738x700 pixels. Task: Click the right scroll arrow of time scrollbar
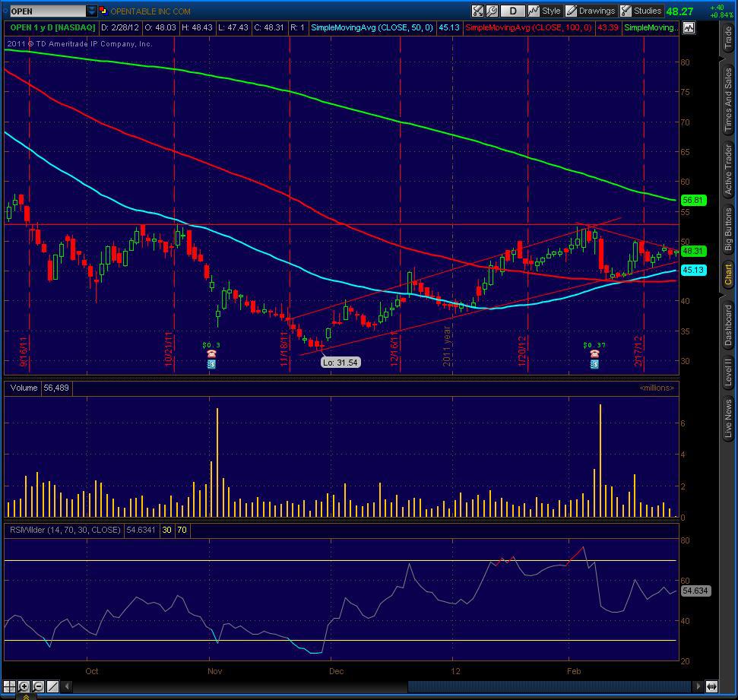[x=698, y=686]
